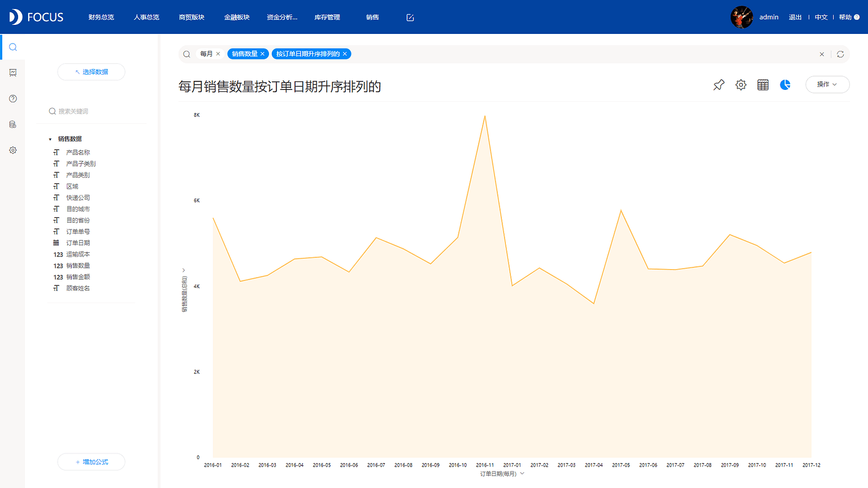
Task: Click the edit pencil icon in top navigation
Action: 410,18
